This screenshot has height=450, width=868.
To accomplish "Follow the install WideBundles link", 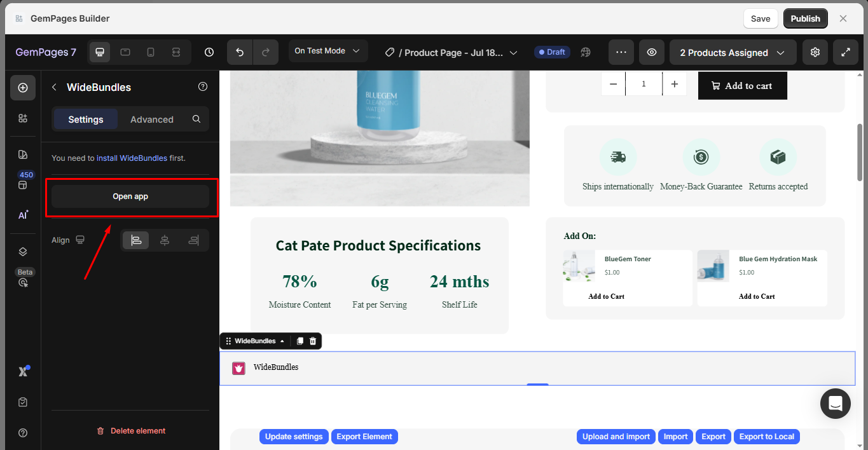I will point(132,158).
